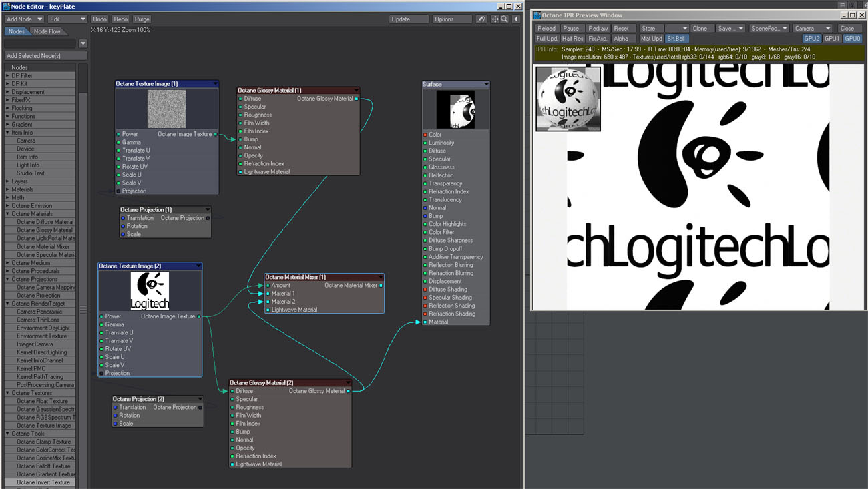The width and height of the screenshot is (868, 489).
Task: Click the output port of Octane Glossy Material (2)
Action: pyautogui.click(x=349, y=391)
